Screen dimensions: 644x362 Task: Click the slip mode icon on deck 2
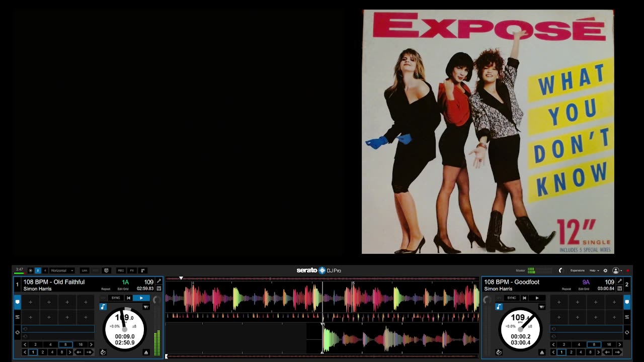click(499, 352)
